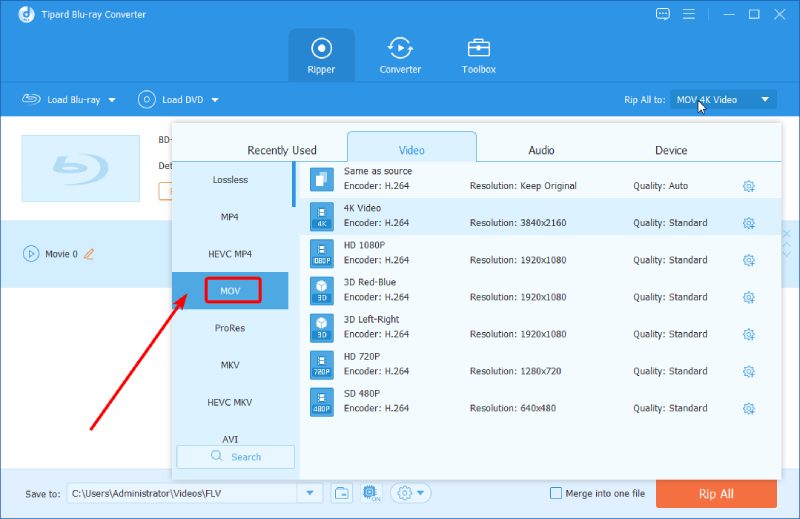The width and height of the screenshot is (800, 519).
Task: Click the feedback chat icon in title bar
Action: (663, 14)
